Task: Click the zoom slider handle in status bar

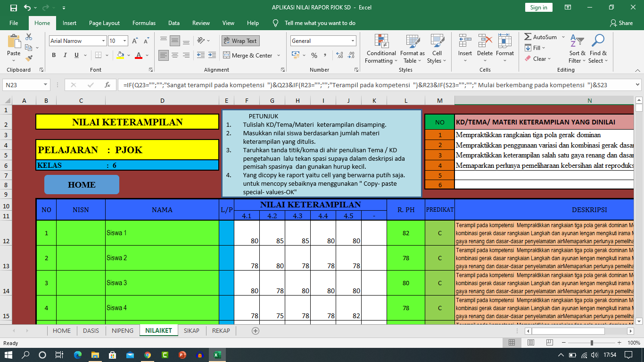Action: pos(592,343)
